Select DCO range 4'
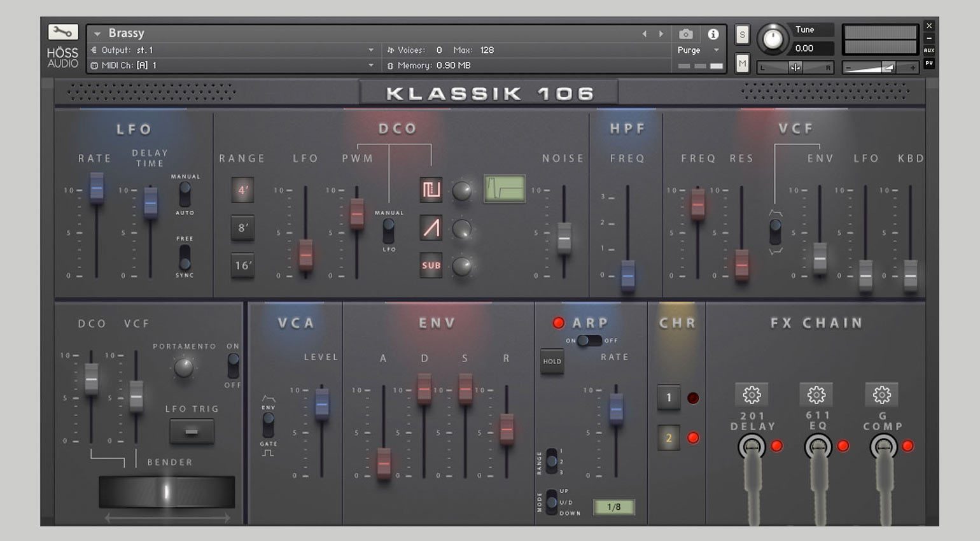The height and width of the screenshot is (541, 980). point(242,190)
